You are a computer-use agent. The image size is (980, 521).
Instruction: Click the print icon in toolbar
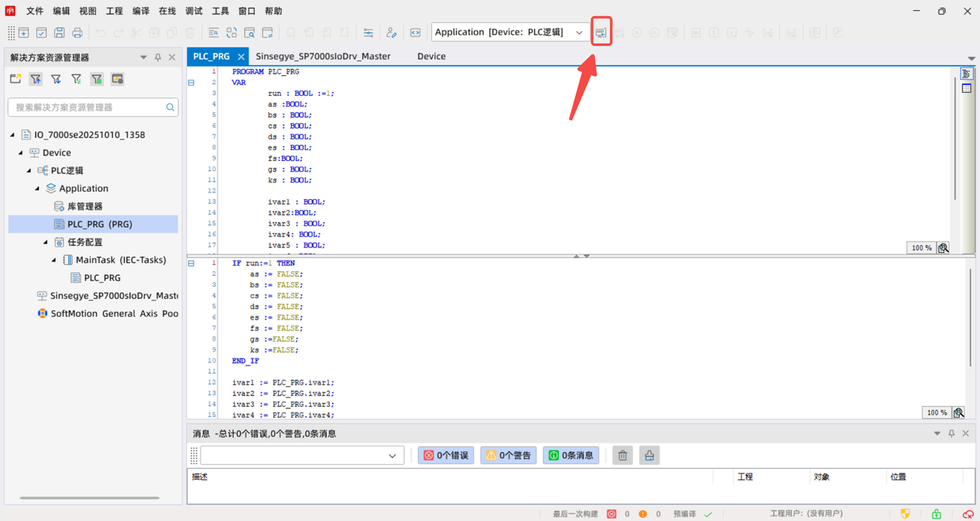[77, 33]
